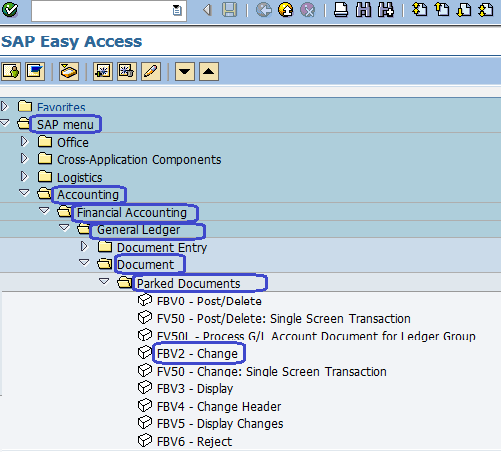Click inside the transaction command field

click(x=102, y=11)
